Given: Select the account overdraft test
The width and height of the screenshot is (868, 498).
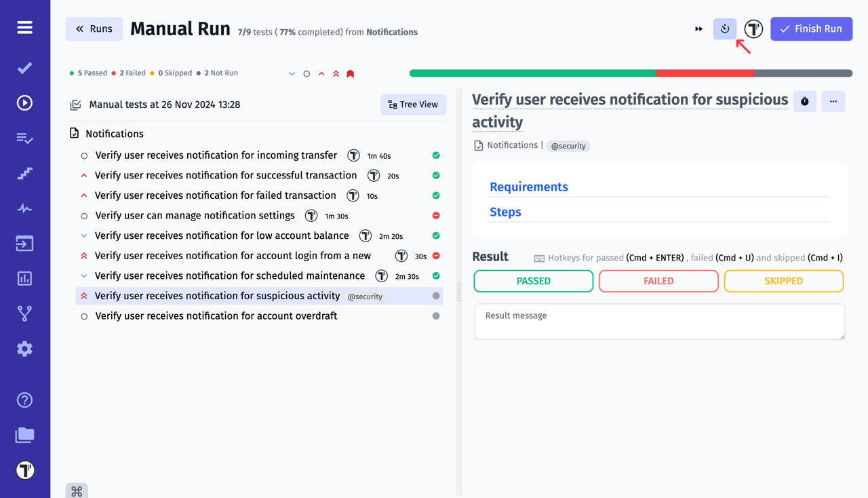Looking at the screenshot, I should point(216,316).
